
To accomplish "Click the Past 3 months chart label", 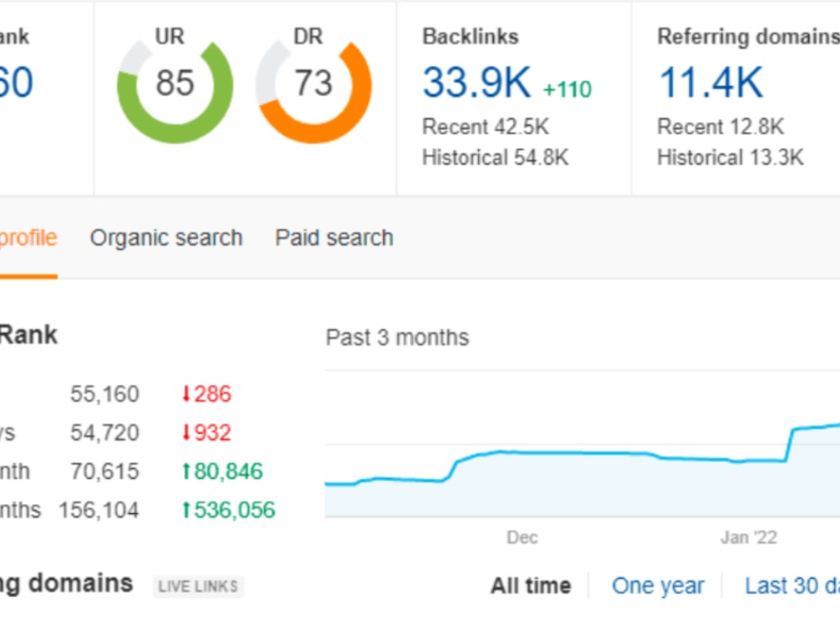I will coord(397,338).
